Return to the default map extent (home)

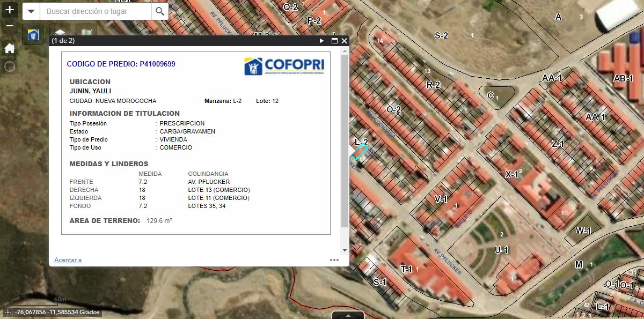tap(10, 48)
